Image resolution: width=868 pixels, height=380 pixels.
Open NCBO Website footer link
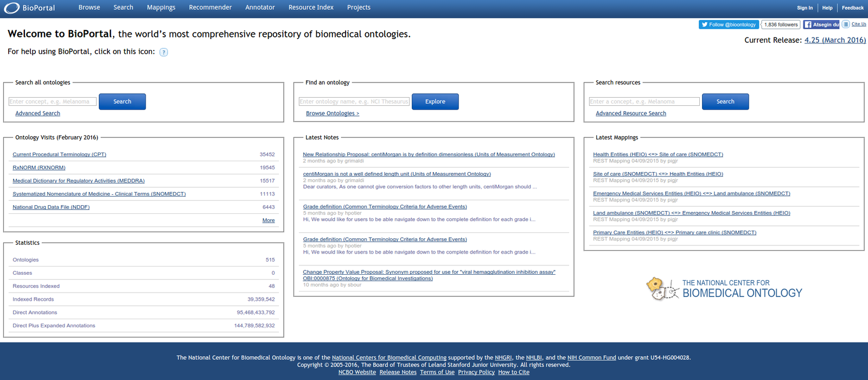click(357, 372)
